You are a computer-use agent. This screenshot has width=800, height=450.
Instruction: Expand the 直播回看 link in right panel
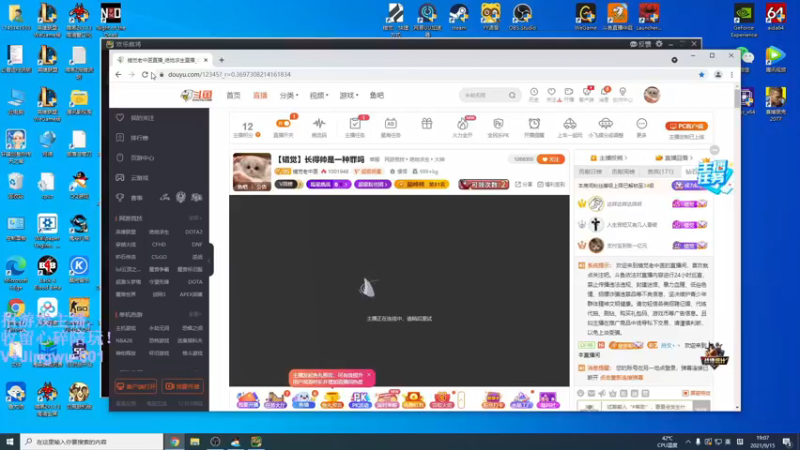(674, 158)
